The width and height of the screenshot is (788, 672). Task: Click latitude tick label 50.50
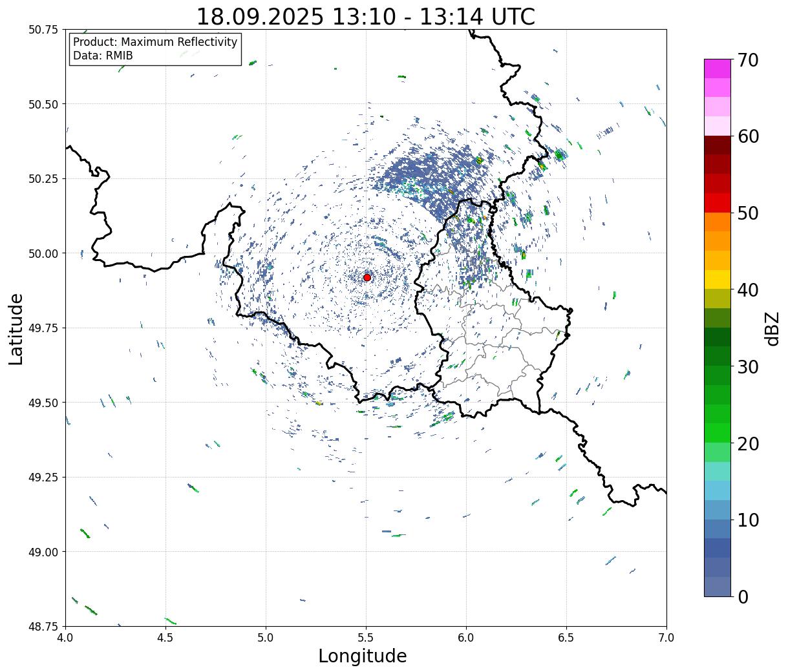pos(43,104)
